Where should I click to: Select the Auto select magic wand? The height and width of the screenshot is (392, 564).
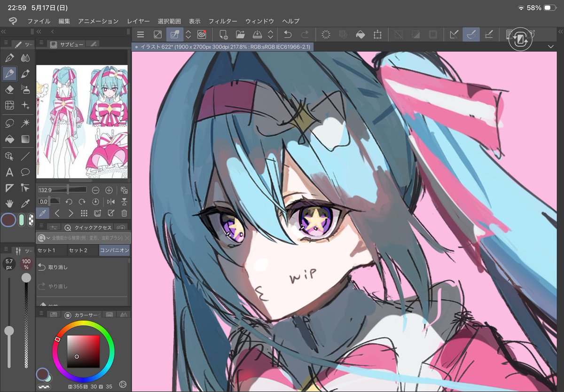click(x=25, y=123)
